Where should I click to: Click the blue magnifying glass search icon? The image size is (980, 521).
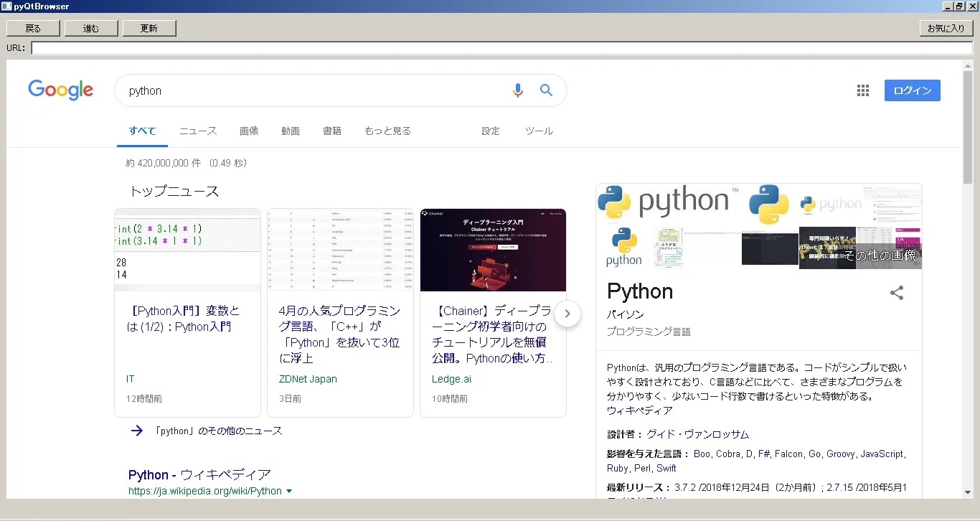coord(546,90)
